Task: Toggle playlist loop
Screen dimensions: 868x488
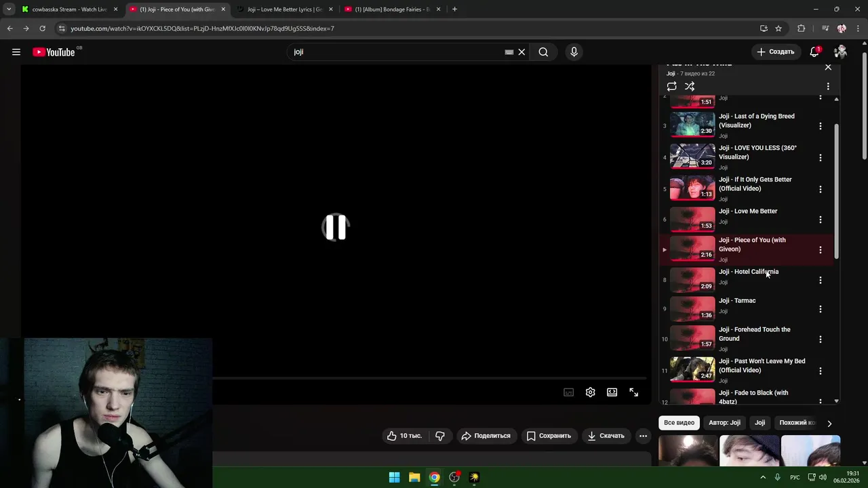Action: [x=671, y=87]
